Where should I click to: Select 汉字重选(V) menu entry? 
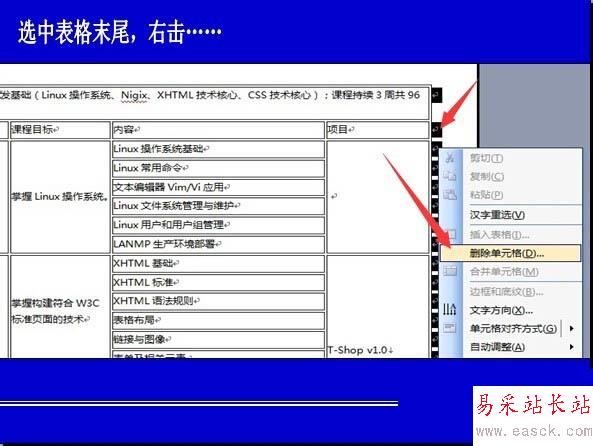tap(511, 215)
